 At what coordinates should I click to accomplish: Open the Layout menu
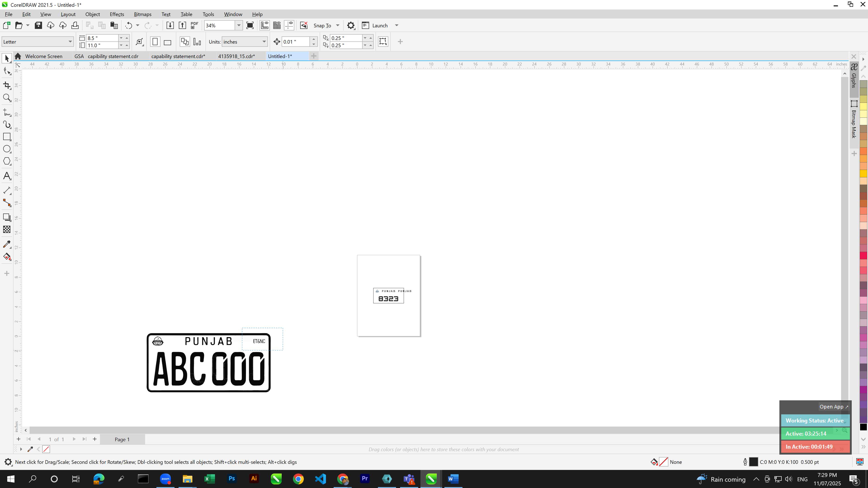pos(68,14)
